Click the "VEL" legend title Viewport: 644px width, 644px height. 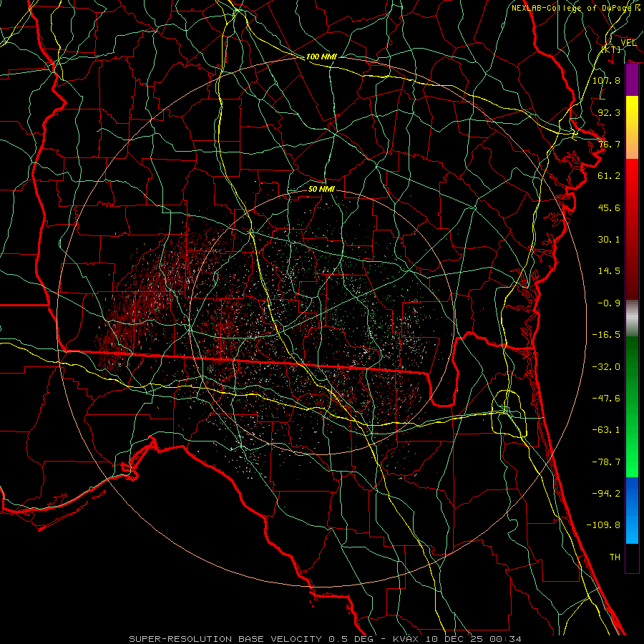pyautogui.click(x=628, y=42)
